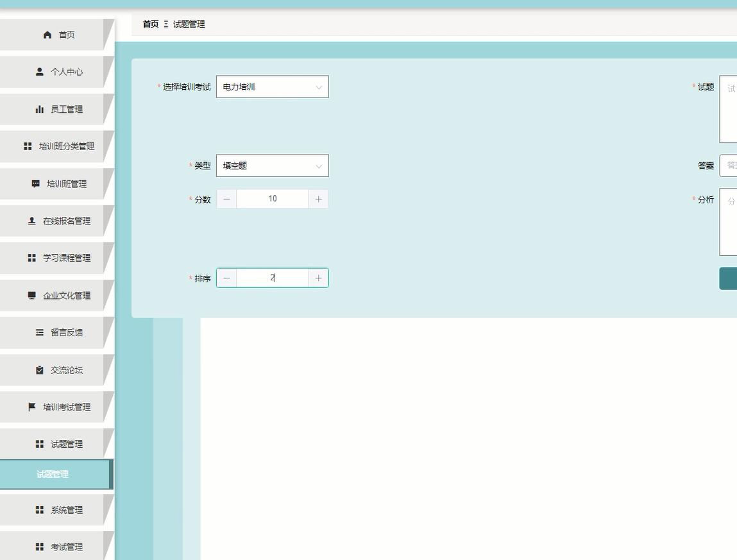737x560 pixels.
Task: Open 培训班分类管理 menu item
Action: click(x=56, y=146)
